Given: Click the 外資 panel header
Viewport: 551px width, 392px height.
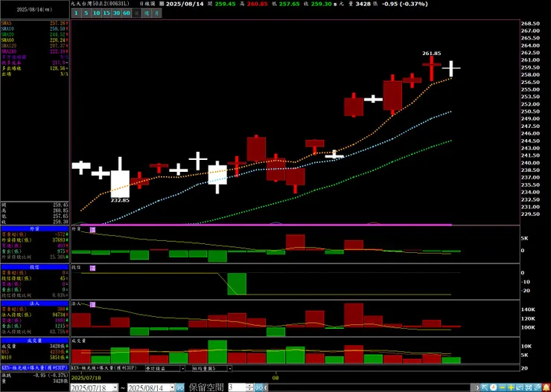Looking at the screenshot, I should click(34, 229).
